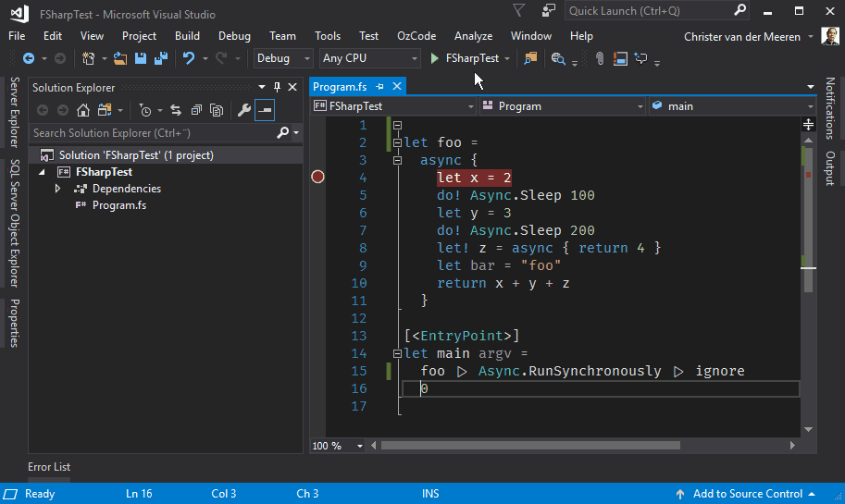Screen dimensions: 845x504
Task: Close the Solution Explorer panel
Action: (x=292, y=87)
